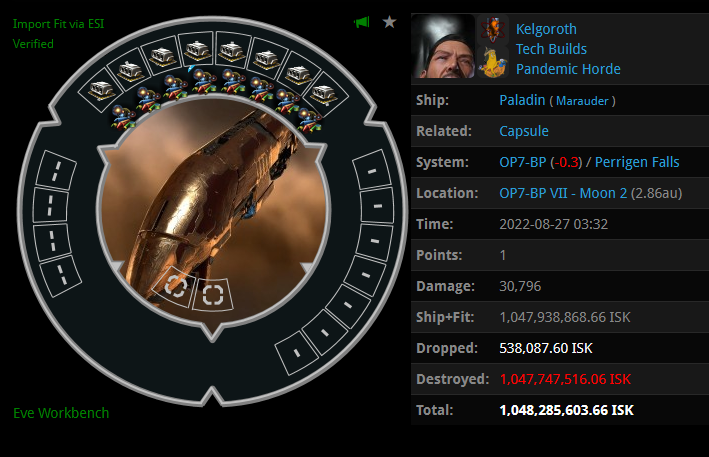Open the related Capsule kill link
This screenshot has width=709, height=457.
(524, 131)
